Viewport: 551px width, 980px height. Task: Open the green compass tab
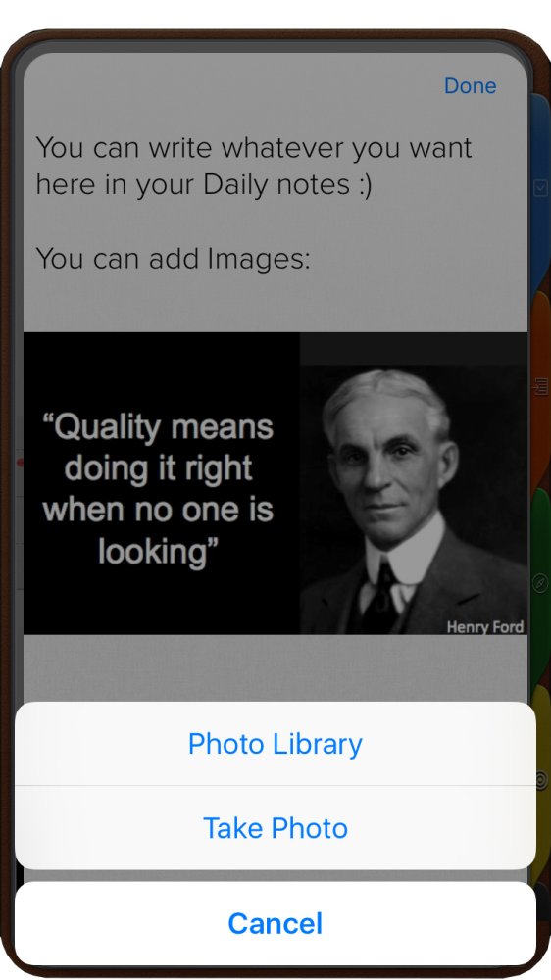pos(540,583)
